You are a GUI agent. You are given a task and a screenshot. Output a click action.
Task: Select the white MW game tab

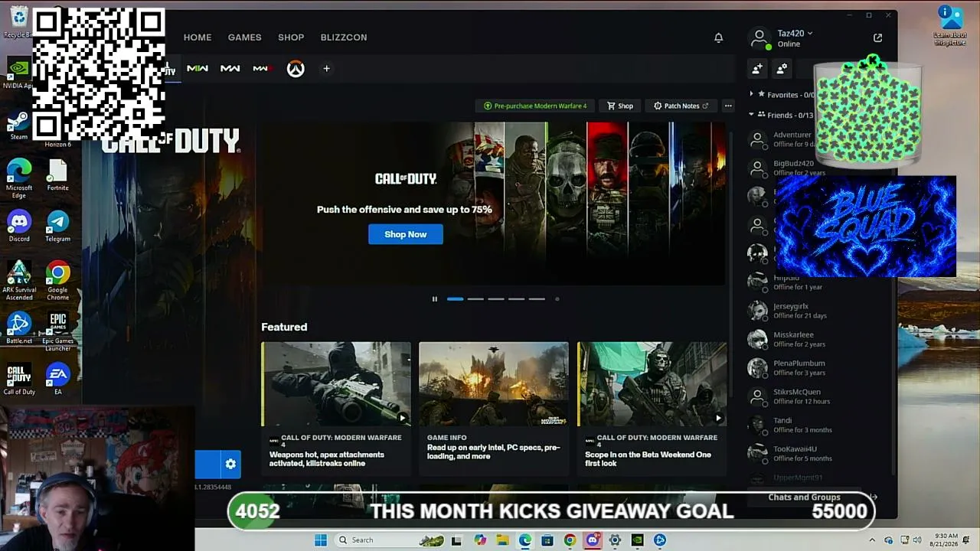tap(230, 69)
